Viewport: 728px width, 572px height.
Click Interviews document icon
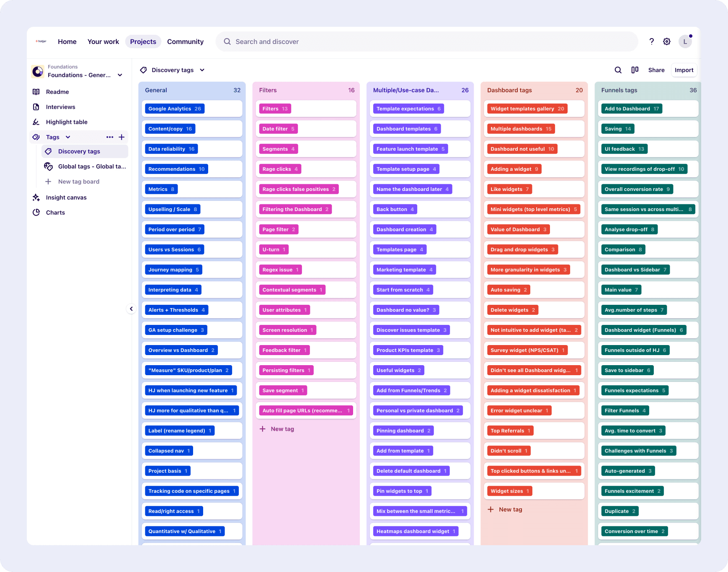36,107
